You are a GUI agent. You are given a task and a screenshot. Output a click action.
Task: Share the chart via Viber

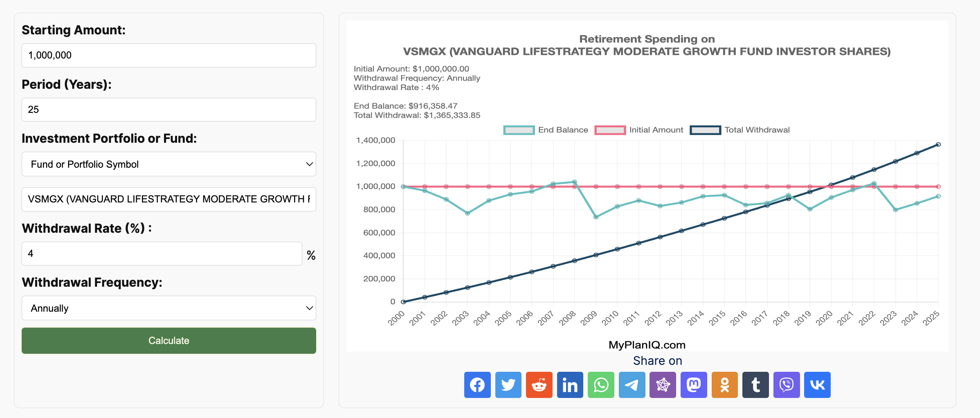787,385
